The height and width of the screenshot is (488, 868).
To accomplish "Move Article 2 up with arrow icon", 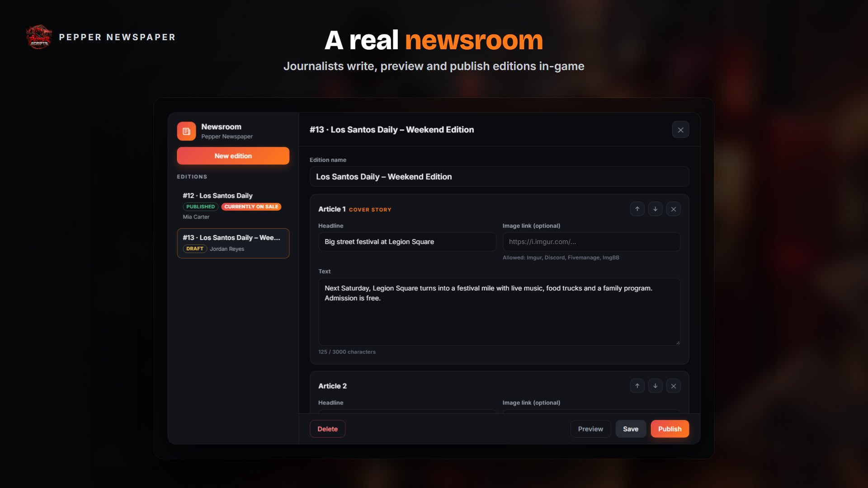I will pyautogui.click(x=637, y=386).
